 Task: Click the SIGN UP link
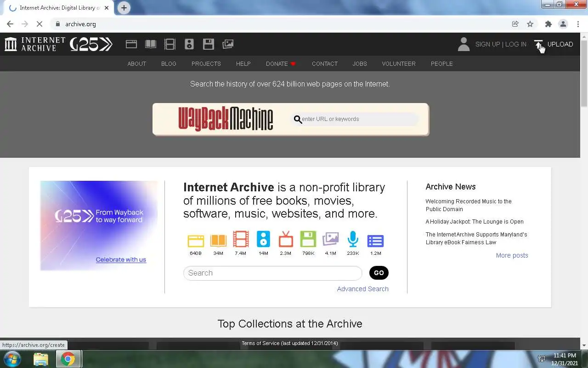click(487, 44)
